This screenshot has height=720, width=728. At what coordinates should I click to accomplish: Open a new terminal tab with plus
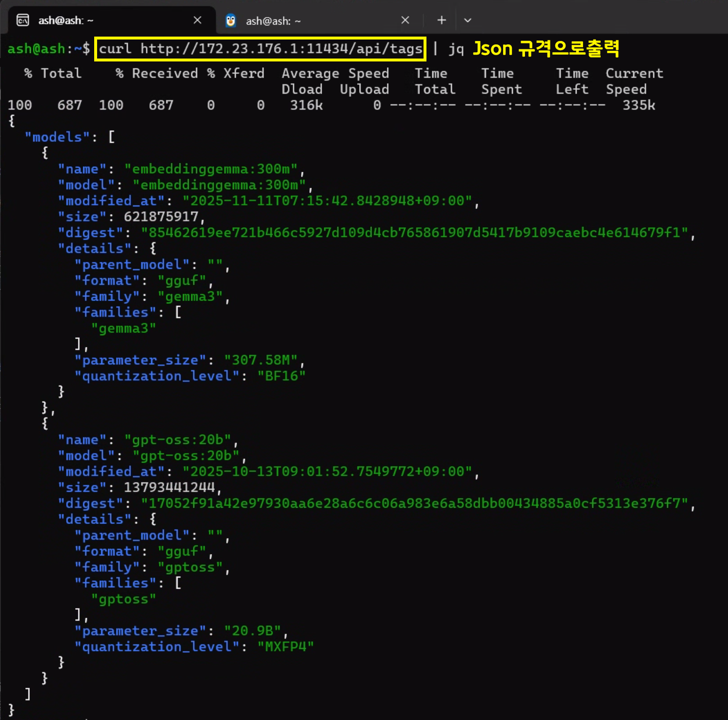[442, 20]
